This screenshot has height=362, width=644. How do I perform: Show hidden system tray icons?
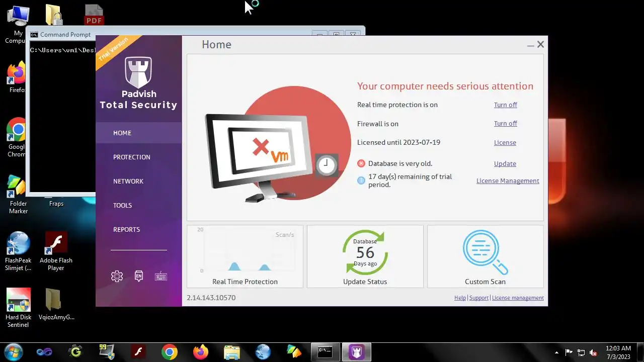tap(556, 352)
